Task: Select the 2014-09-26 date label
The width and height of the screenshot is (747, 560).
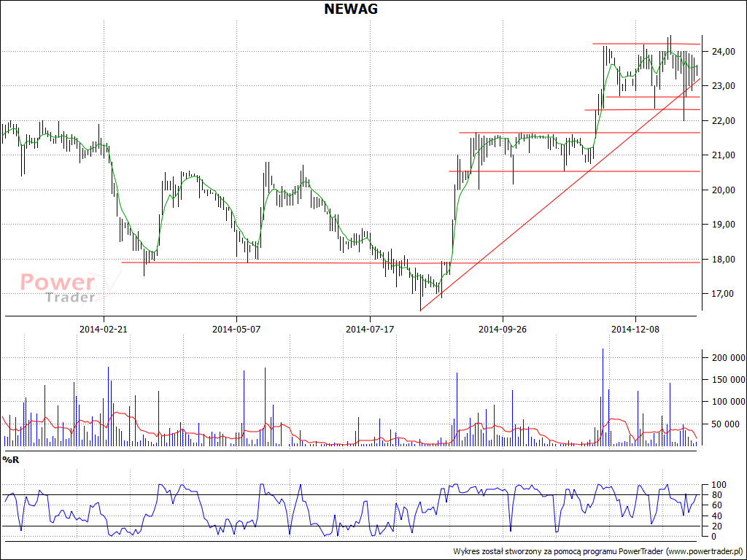Action: [503, 329]
